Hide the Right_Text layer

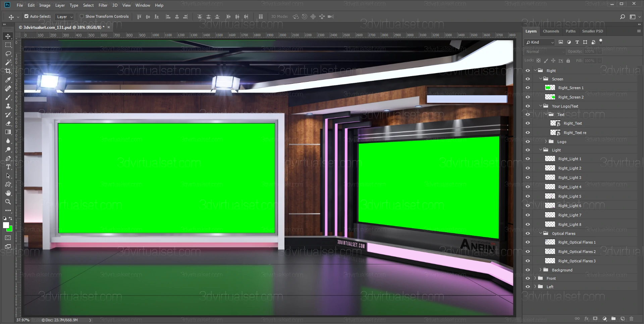click(528, 123)
